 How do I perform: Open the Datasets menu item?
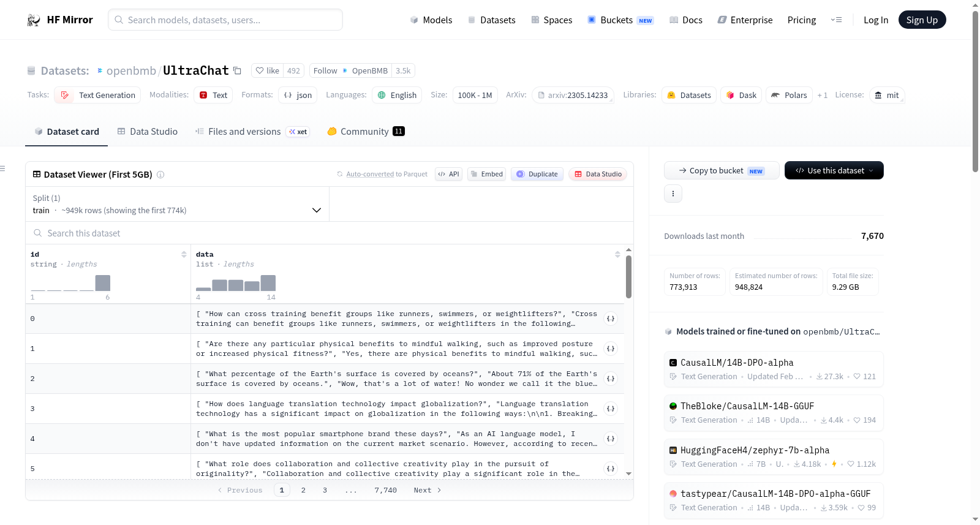(492, 20)
